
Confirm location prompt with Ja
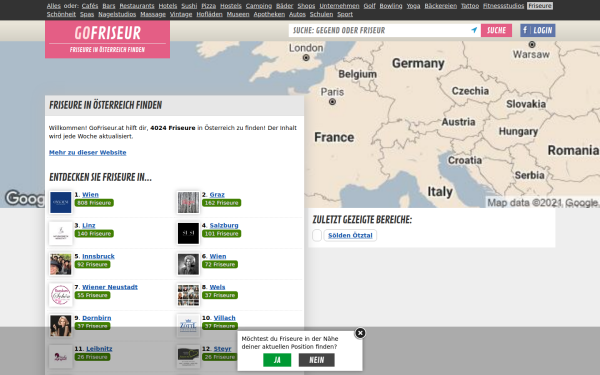pyautogui.click(x=277, y=360)
